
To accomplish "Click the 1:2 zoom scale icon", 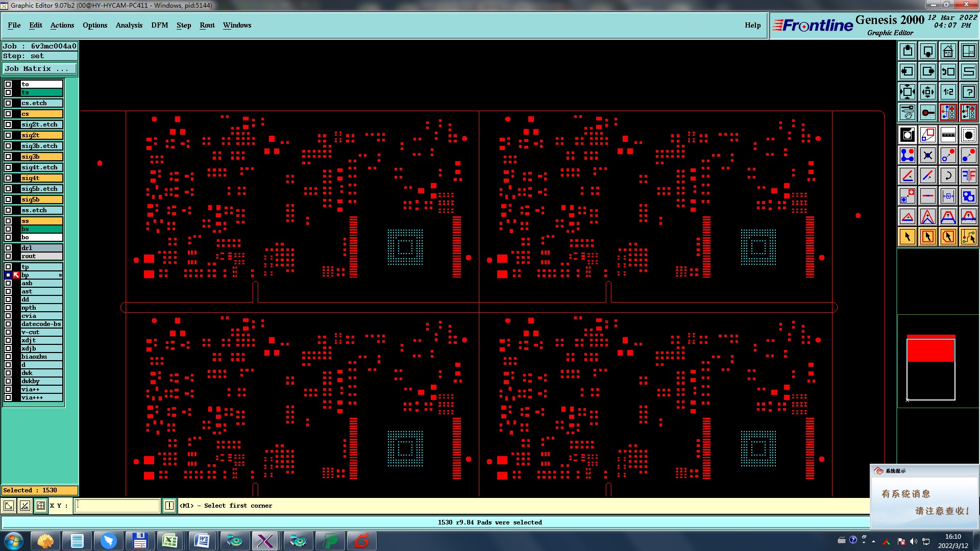I will [948, 92].
